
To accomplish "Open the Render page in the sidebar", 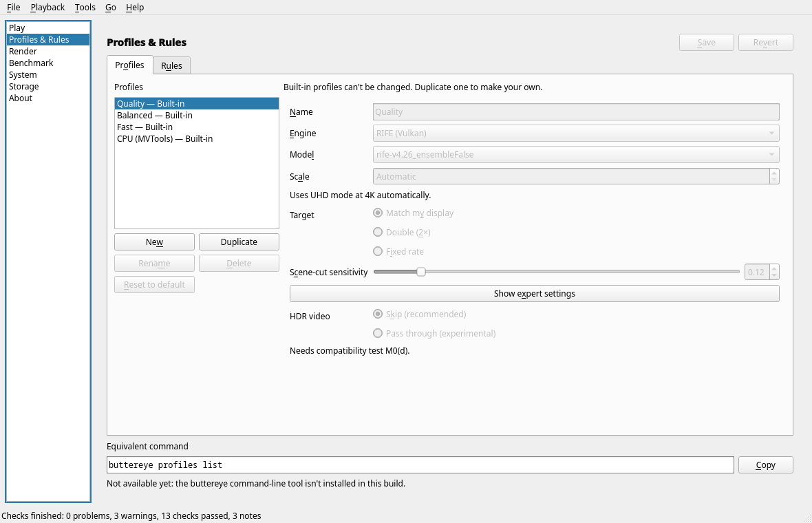I will click(x=48, y=51).
